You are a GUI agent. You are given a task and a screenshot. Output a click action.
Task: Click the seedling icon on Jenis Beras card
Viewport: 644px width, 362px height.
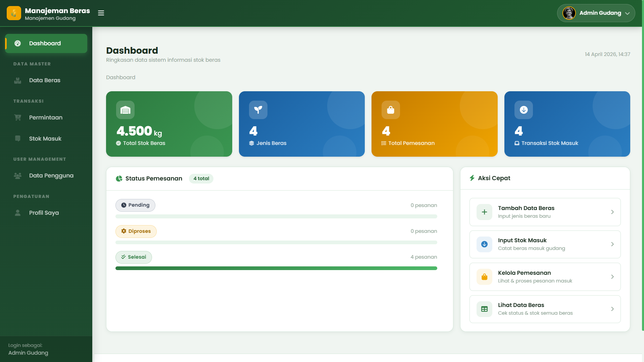[x=258, y=110]
